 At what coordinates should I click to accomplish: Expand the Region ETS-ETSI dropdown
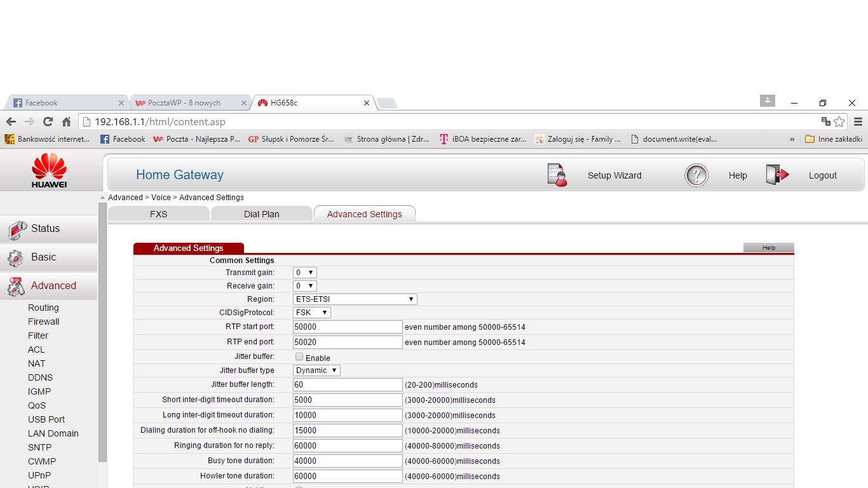click(x=355, y=299)
